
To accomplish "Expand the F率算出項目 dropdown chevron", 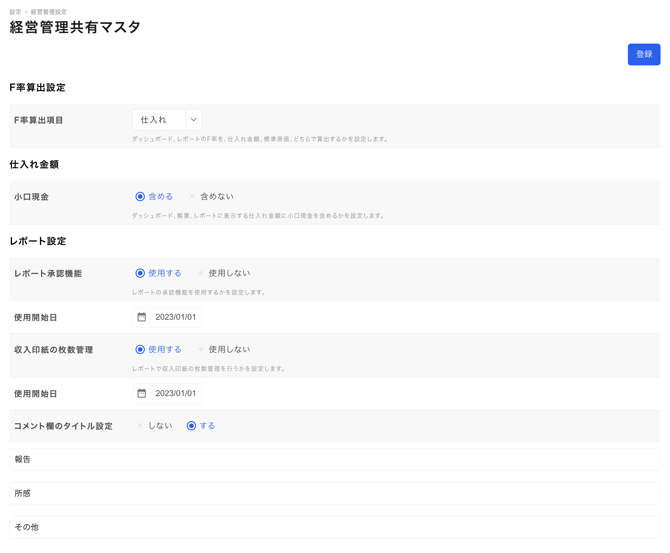I will coord(193,120).
